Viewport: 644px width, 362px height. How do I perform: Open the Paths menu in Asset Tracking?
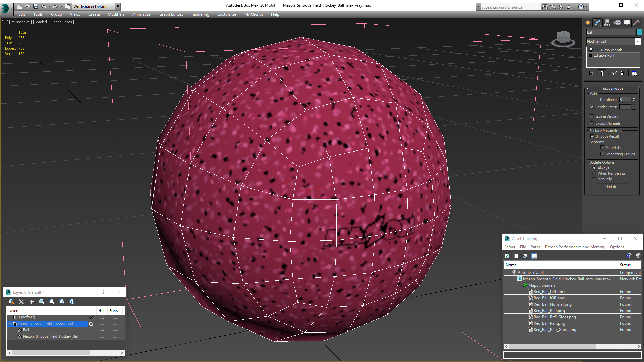click(535, 247)
